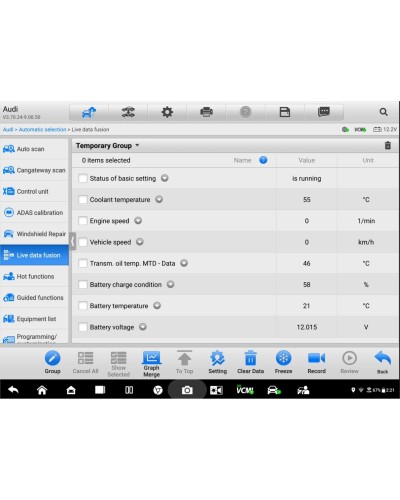The image size is (400, 500).
Task: Select Hot functions in sidebar
Action: click(x=34, y=276)
